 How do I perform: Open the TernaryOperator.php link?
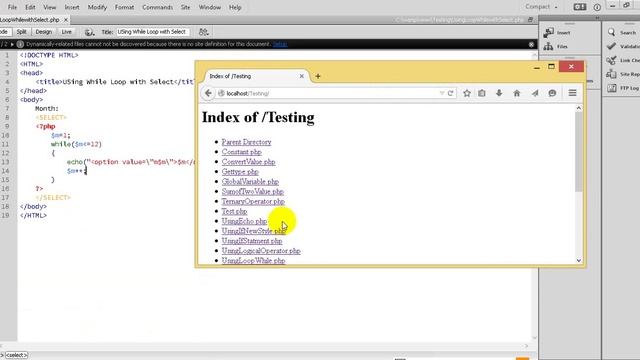(x=253, y=201)
